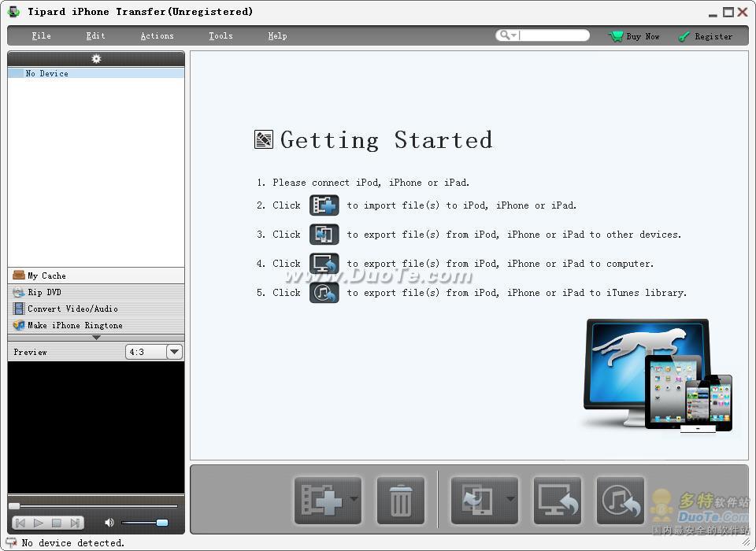Open the 4:3 aspect ratio dropdown
Image resolution: width=756 pixels, height=551 pixels.
(x=175, y=352)
